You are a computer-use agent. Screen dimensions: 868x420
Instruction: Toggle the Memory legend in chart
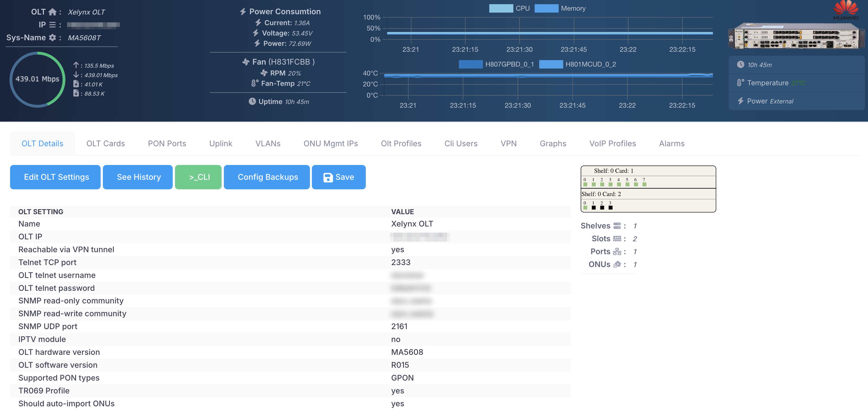[x=546, y=8]
